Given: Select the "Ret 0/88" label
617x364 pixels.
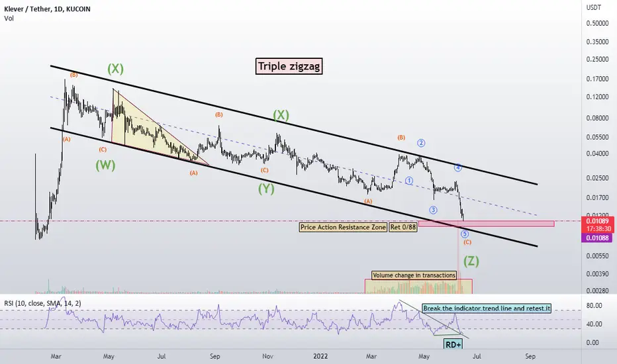Looking at the screenshot, I should 403,227.
